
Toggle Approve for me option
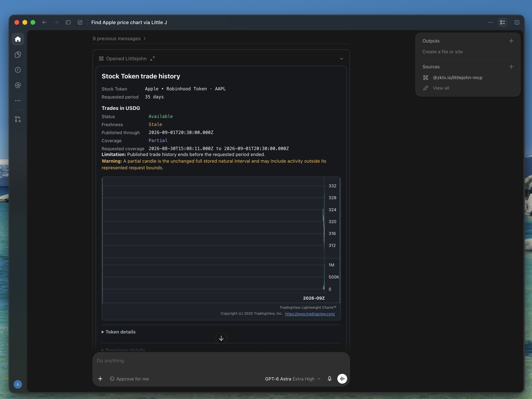click(129, 379)
